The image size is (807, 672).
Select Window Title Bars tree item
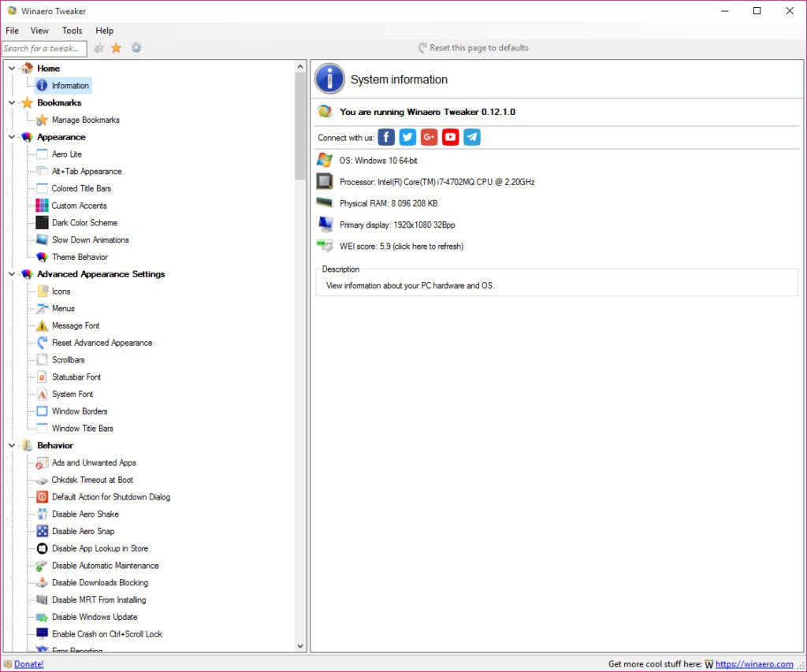click(x=82, y=429)
